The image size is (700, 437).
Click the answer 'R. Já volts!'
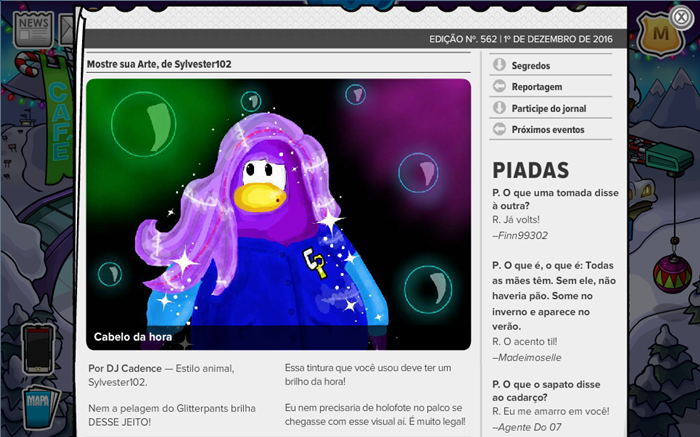click(516, 220)
